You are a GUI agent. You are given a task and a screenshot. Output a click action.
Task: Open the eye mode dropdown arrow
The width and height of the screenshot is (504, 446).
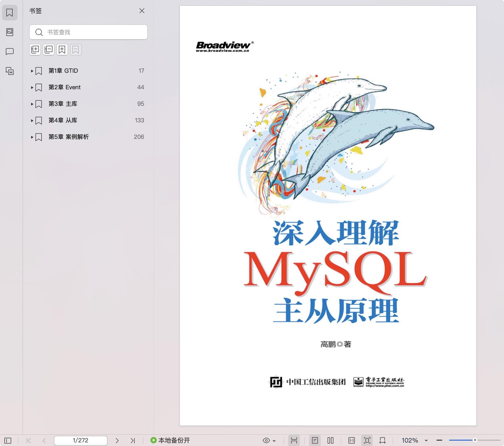(x=274, y=441)
